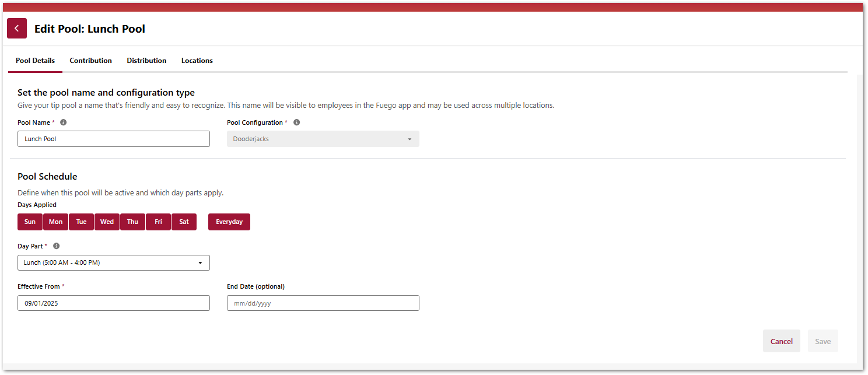
Task: Go to the Locations tab
Action: 197,61
